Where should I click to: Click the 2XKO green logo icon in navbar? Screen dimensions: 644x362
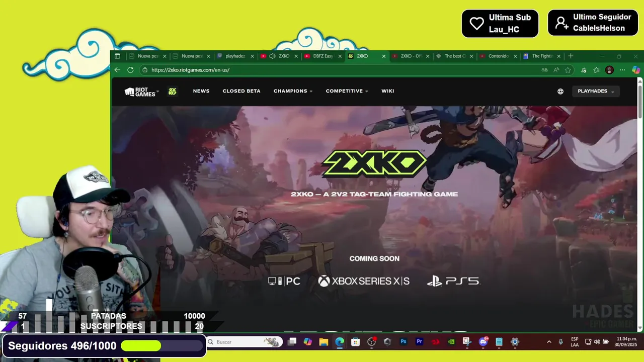pyautogui.click(x=173, y=91)
